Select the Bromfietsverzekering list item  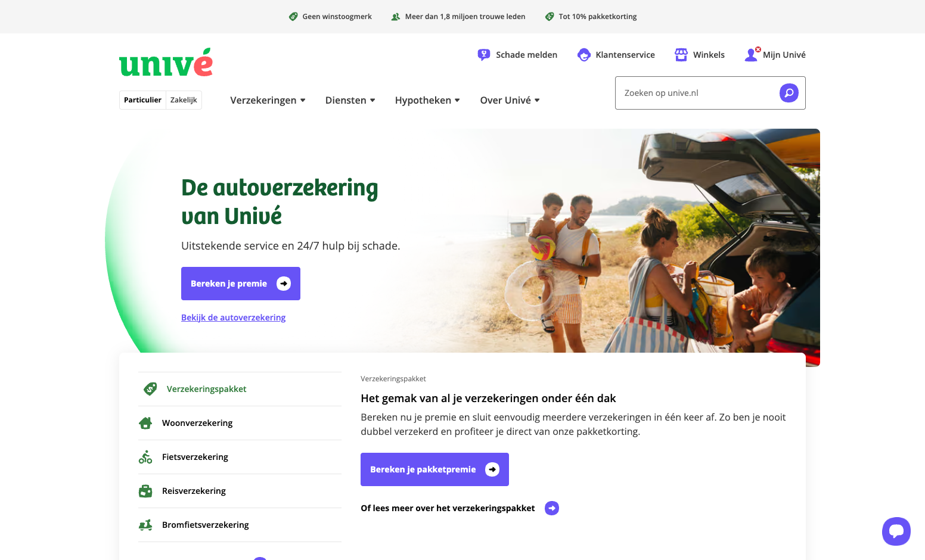click(x=240, y=525)
